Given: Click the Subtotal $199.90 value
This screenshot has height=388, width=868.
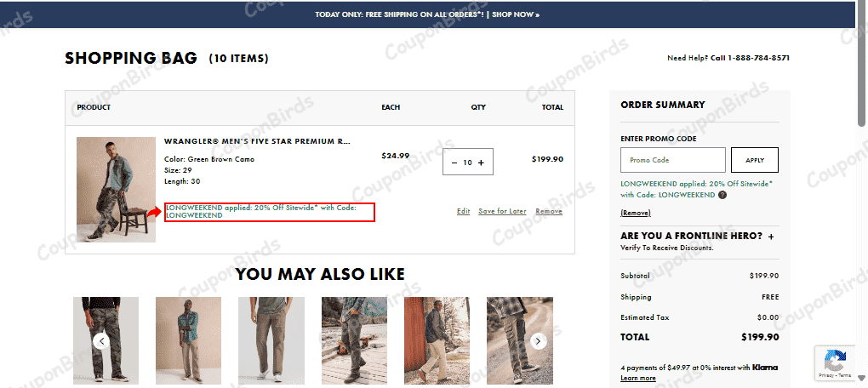Looking at the screenshot, I should pos(764,276).
